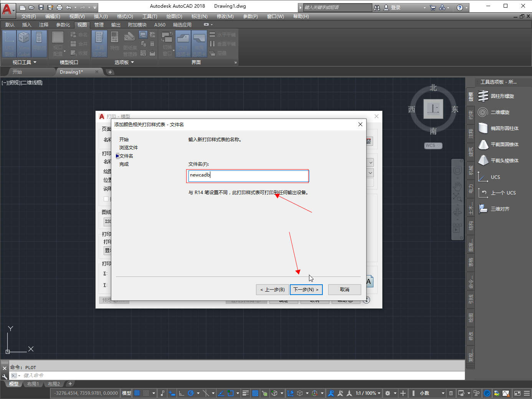Viewport: 532px width, 399px height.
Task: Toggle ortho mode in status bar
Action: (x=181, y=393)
